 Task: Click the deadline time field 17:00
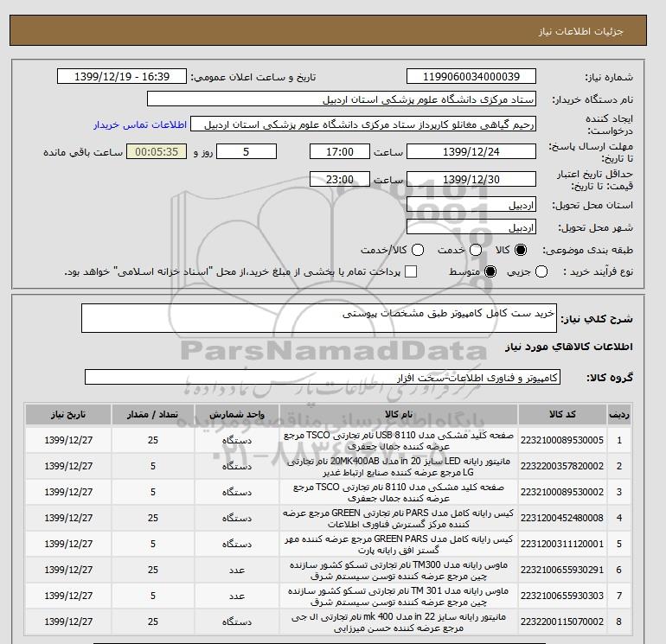(340, 151)
